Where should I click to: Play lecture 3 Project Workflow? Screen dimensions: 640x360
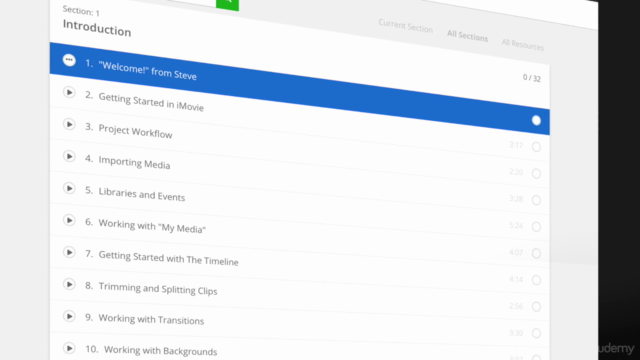click(69, 124)
